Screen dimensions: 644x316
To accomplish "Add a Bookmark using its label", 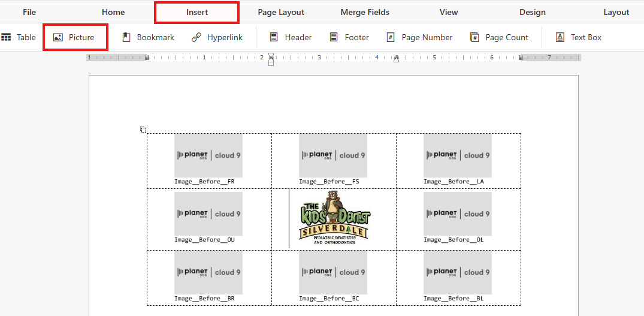I will tap(156, 37).
